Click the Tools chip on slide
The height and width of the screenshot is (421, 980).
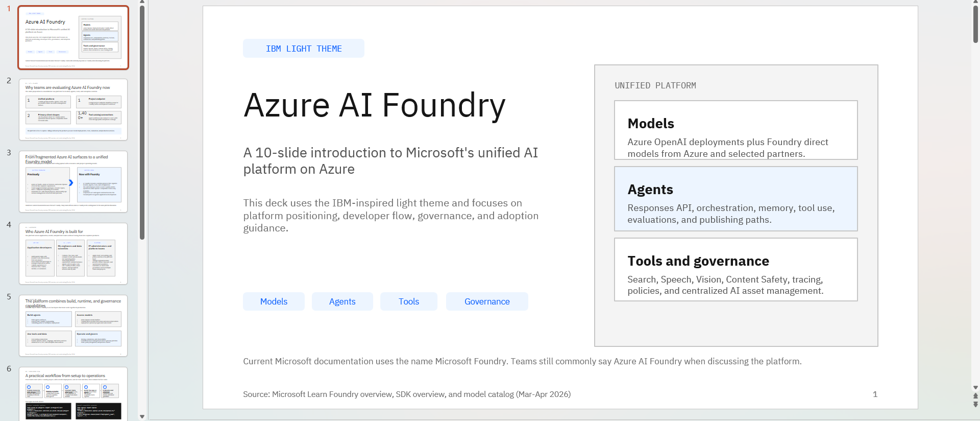pos(408,301)
